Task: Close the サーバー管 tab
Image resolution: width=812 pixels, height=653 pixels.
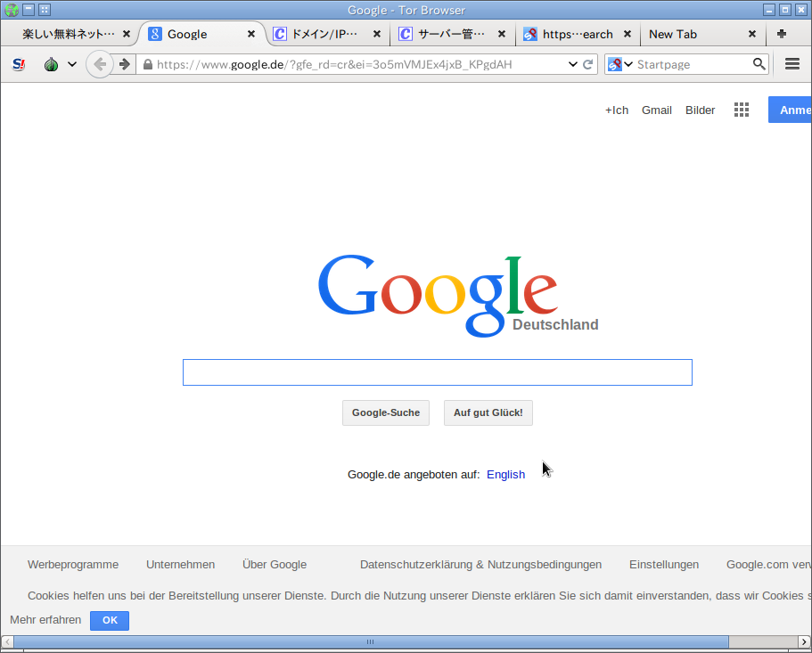Action: (502, 34)
